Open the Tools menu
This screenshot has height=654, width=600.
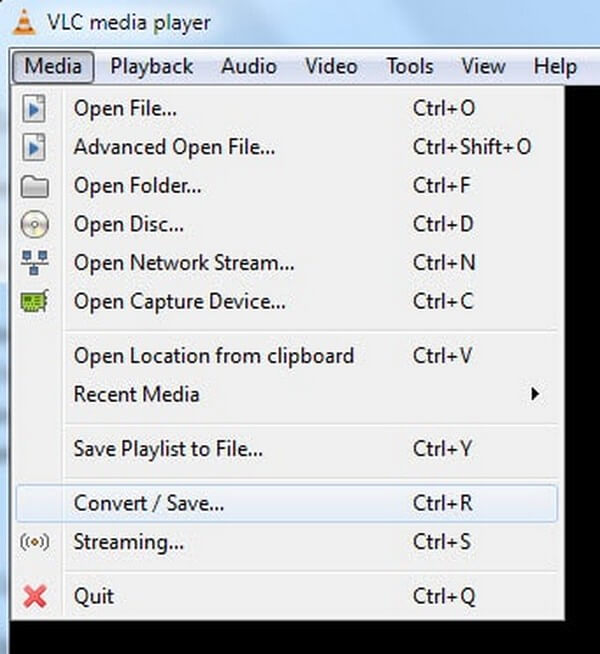[410, 67]
